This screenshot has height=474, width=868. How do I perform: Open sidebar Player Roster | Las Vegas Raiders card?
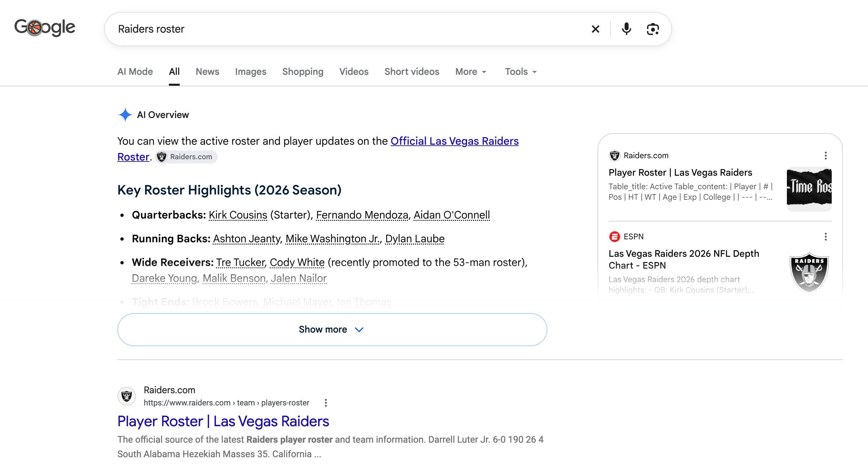(x=680, y=173)
